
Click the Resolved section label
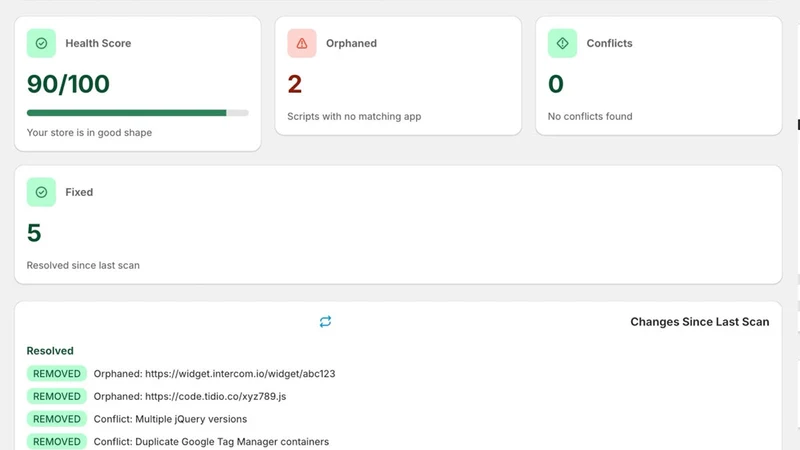(50, 351)
